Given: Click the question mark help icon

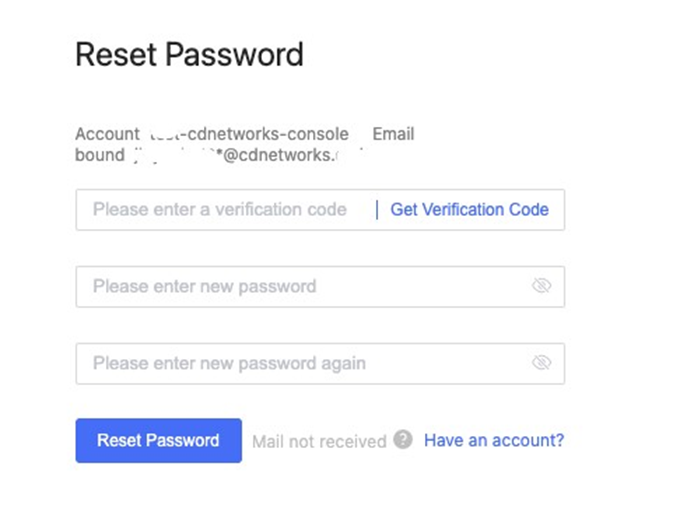Looking at the screenshot, I should pyautogui.click(x=402, y=440).
